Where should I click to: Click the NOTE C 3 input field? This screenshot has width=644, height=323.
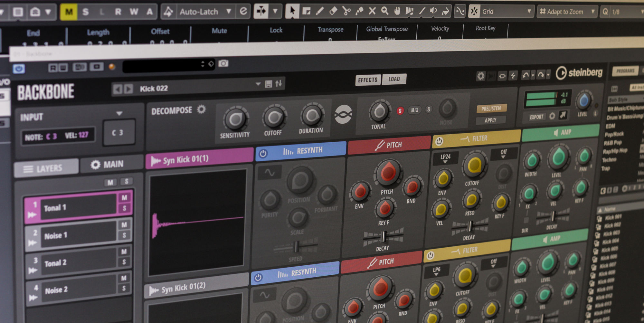click(58, 136)
